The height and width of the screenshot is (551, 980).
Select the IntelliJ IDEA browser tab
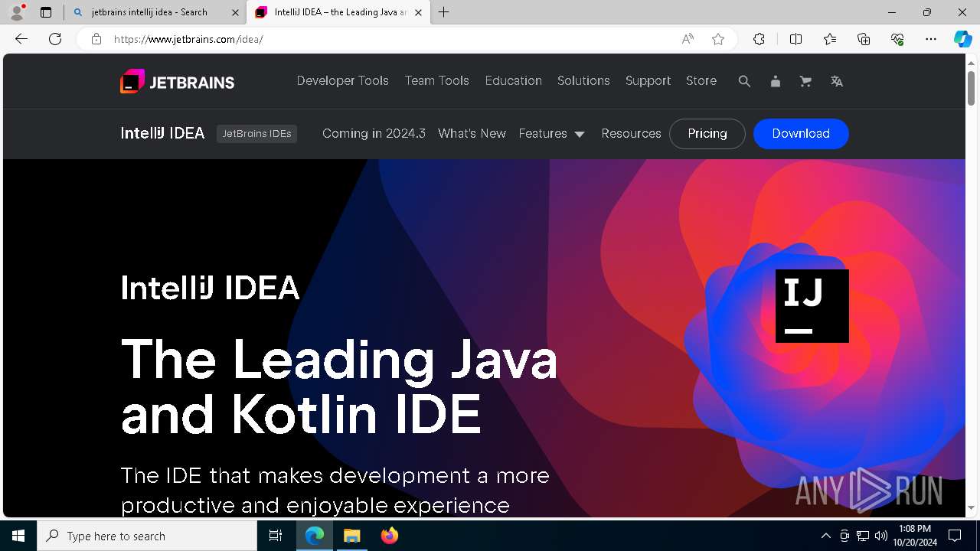pos(337,12)
